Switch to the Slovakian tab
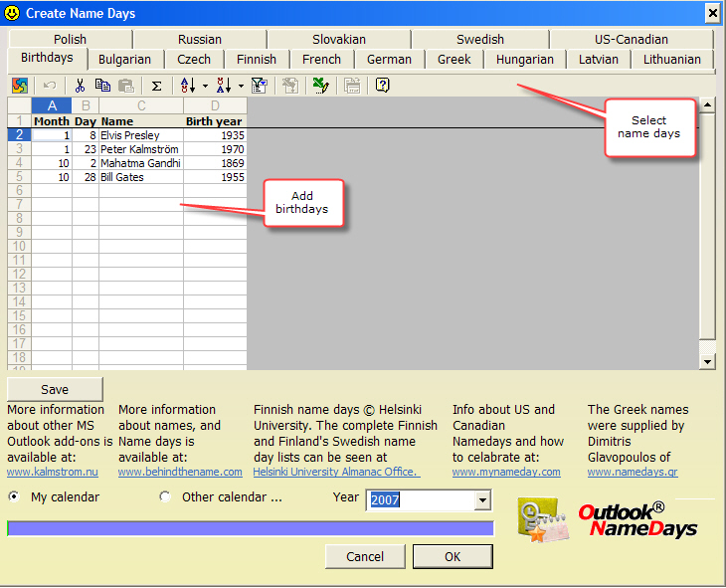 (x=339, y=40)
